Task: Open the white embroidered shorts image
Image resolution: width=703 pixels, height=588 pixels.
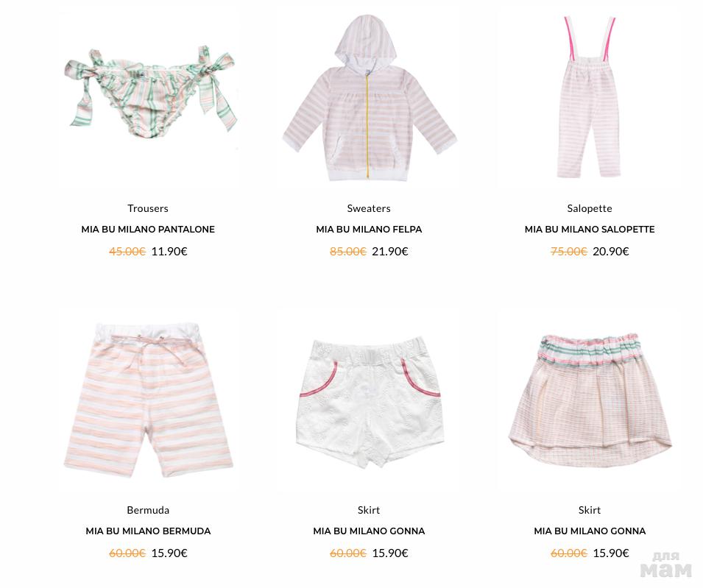Action: click(x=370, y=403)
